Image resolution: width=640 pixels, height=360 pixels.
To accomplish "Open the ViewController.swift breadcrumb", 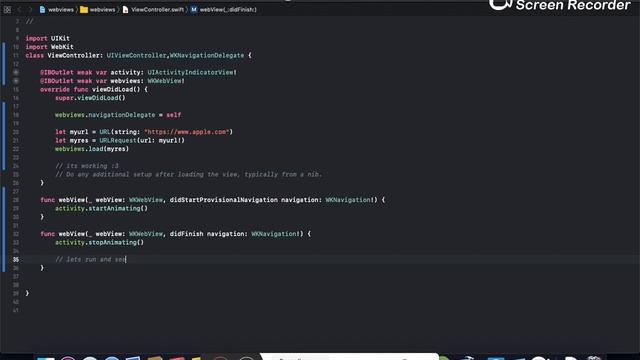I will 153,9.
